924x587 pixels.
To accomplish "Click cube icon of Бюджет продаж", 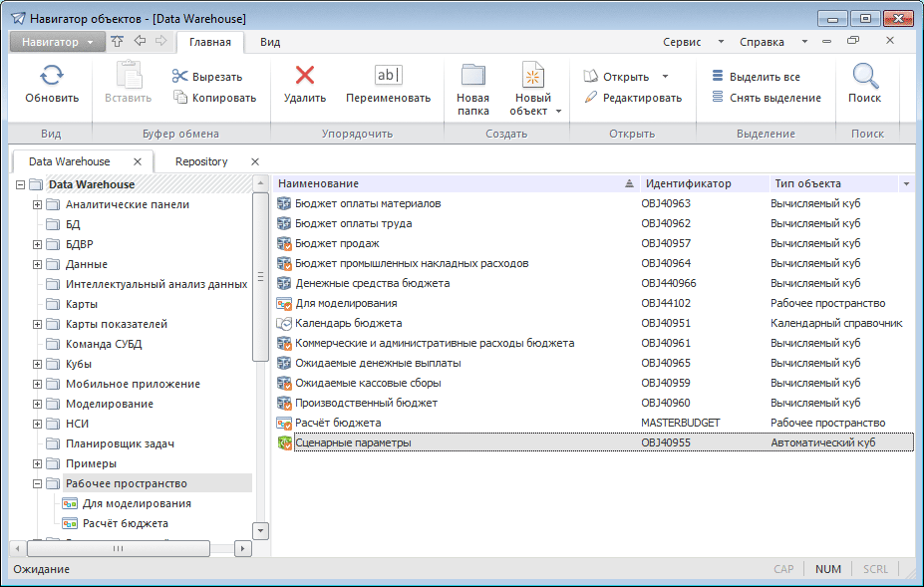I will 284,243.
